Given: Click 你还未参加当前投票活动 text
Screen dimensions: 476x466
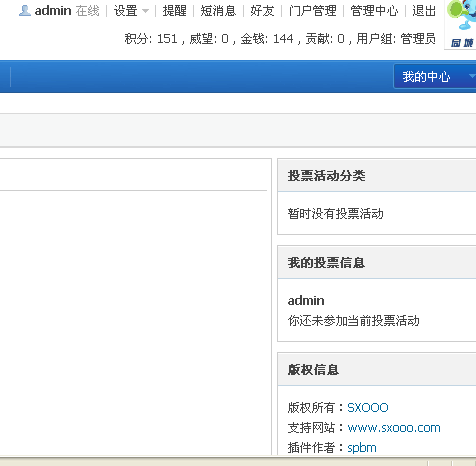Looking at the screenshot, I should (354, 321).
